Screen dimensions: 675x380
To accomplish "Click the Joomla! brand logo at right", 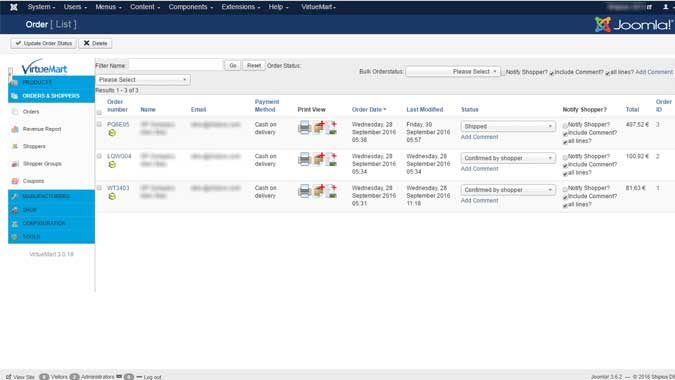I will click(634, 25).
